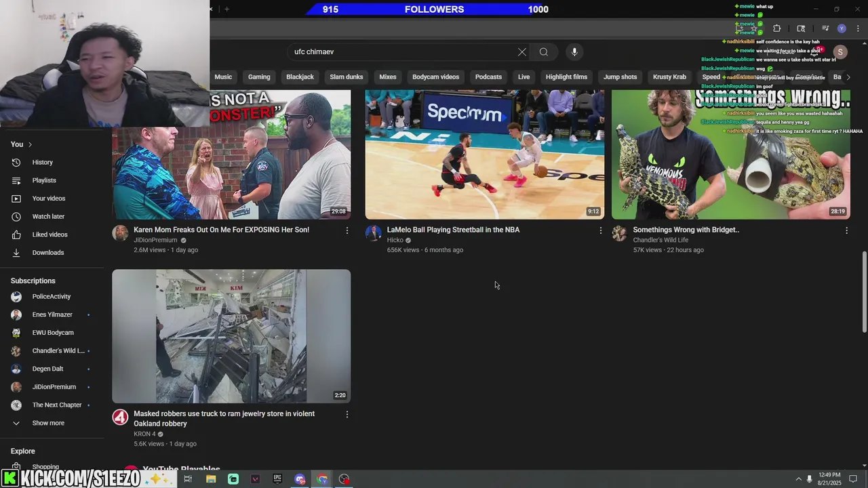Viewport: 868px width, 488px height.
Task: Open Enes Yilmazer subscription channel
Action: 52,314
